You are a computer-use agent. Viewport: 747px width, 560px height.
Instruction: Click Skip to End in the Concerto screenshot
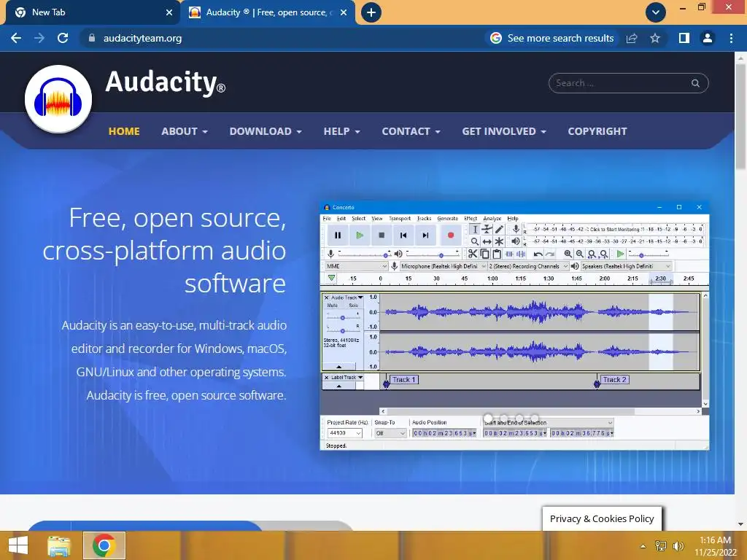[425, 236]
